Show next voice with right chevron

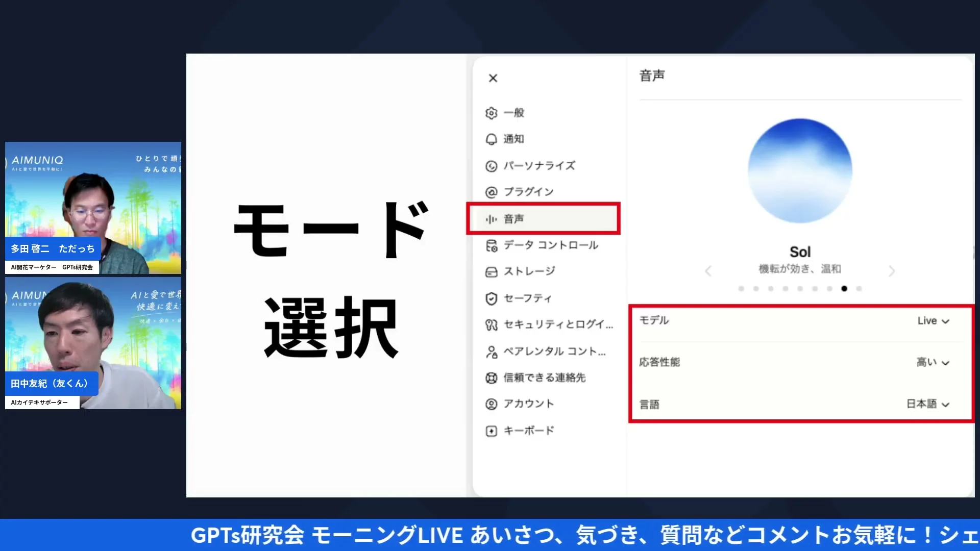point(892,271)
